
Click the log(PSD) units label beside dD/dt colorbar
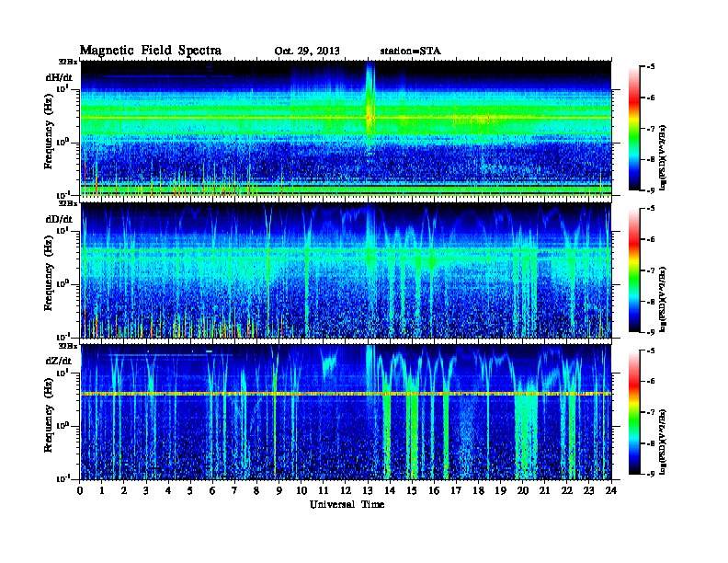pyautogui.click(x=663, y=300)
